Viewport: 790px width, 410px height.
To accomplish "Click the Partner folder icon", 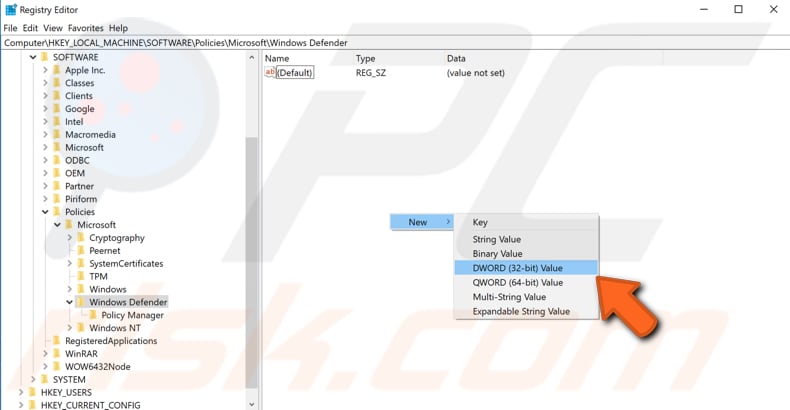I will [56, 186].
